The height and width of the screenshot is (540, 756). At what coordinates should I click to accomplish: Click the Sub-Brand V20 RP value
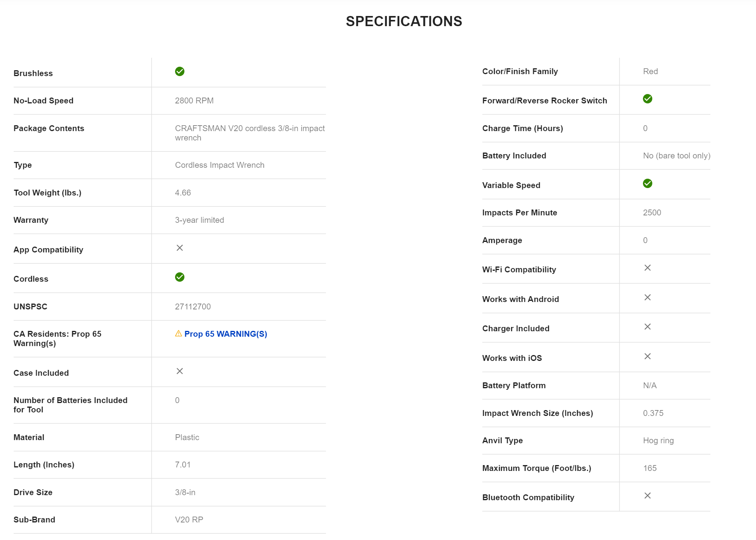pos(189,520)
